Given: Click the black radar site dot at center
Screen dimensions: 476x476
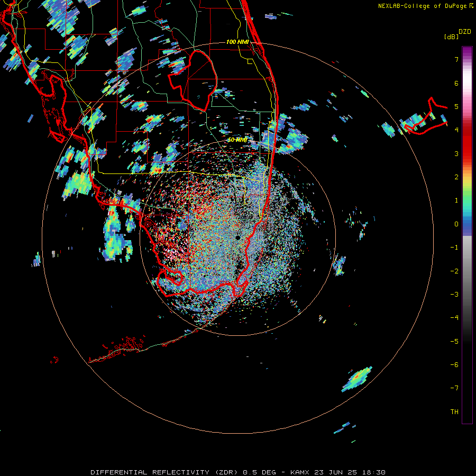Looking at the screenshot, I should [237, 237].
